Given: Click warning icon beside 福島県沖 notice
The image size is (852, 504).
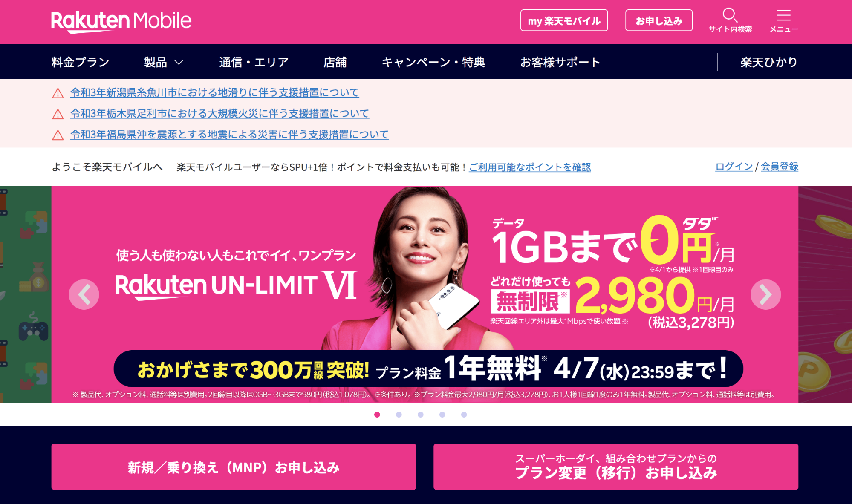Looking at the screenshot, I should tap(58, 135).
